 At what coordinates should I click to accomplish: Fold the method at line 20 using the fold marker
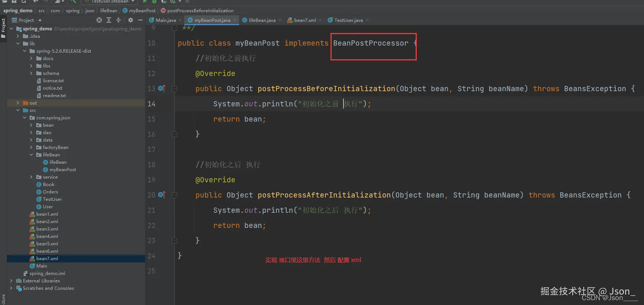tap(174, 195)
